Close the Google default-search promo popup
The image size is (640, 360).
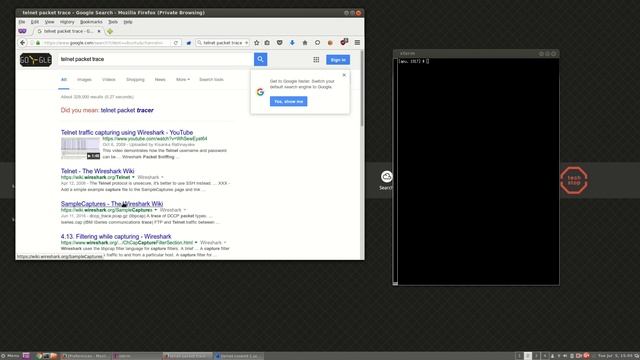[x=344, y=75]
